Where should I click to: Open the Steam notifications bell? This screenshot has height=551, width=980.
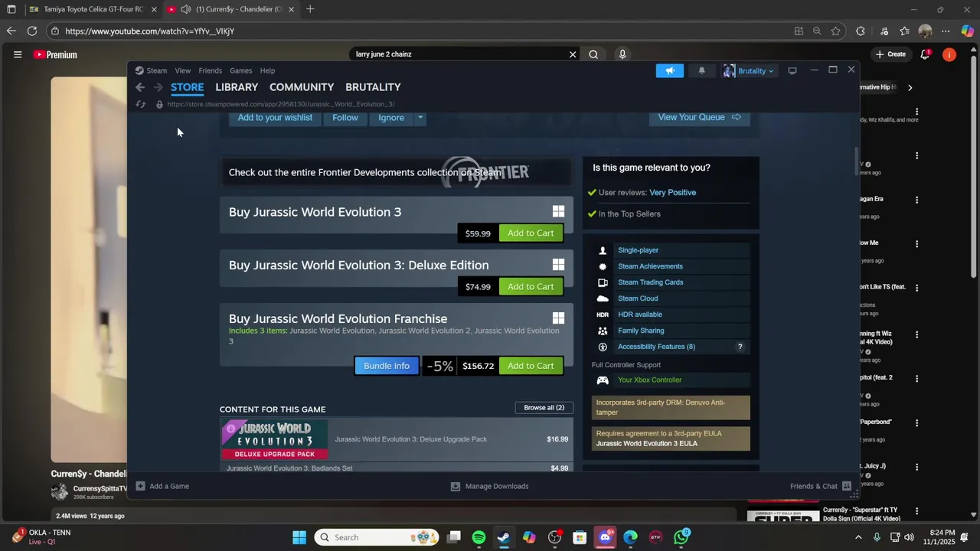701,70
